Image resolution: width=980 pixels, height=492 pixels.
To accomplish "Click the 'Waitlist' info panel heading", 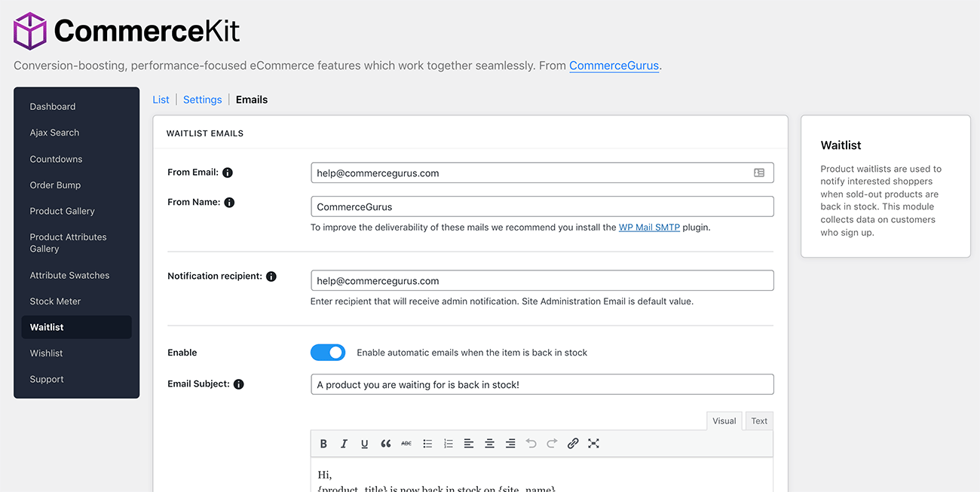I will pos(841,145).
